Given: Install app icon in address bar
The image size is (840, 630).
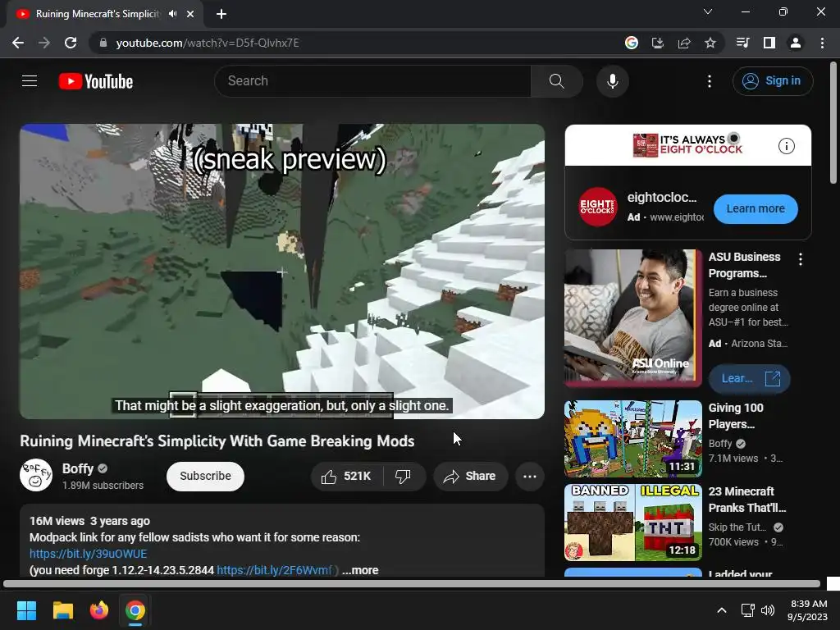Looking at the screenshot, I should (658, 43).
